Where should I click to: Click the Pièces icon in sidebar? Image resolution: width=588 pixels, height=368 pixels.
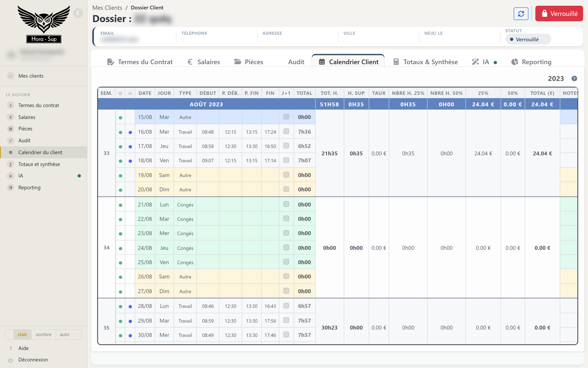(10, 129)
